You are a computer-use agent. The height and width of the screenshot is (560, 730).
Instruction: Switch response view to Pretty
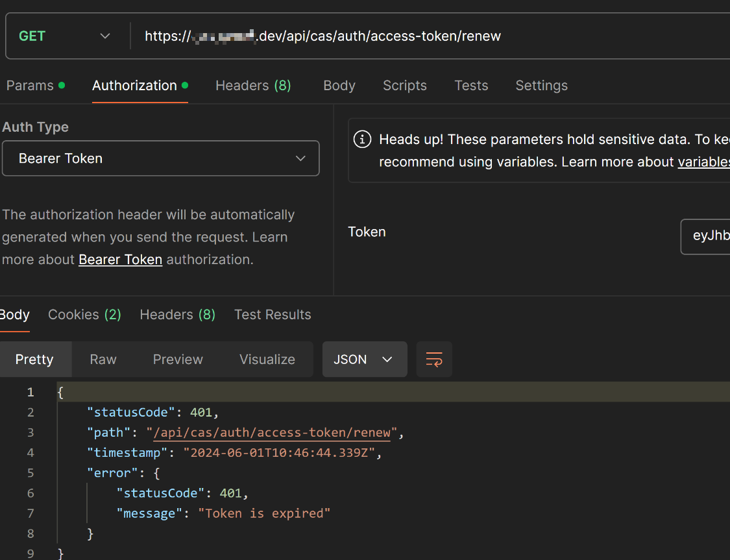tap(35, 359)
